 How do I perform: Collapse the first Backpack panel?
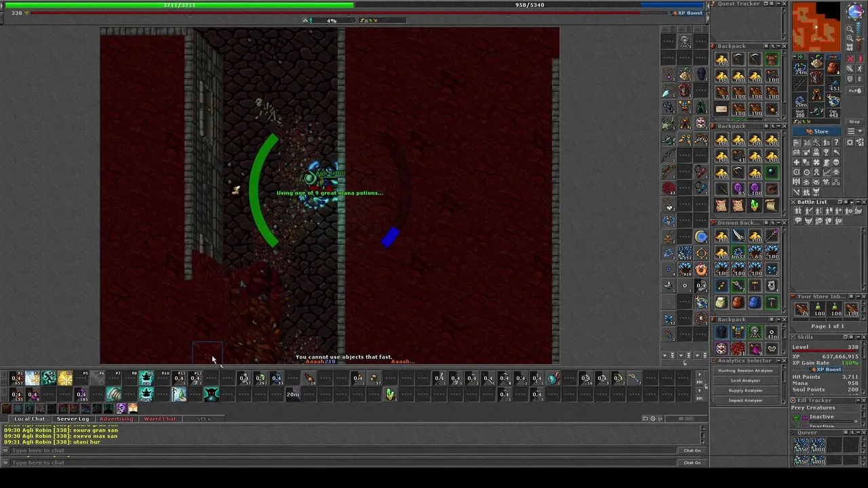tap(778, 46)
